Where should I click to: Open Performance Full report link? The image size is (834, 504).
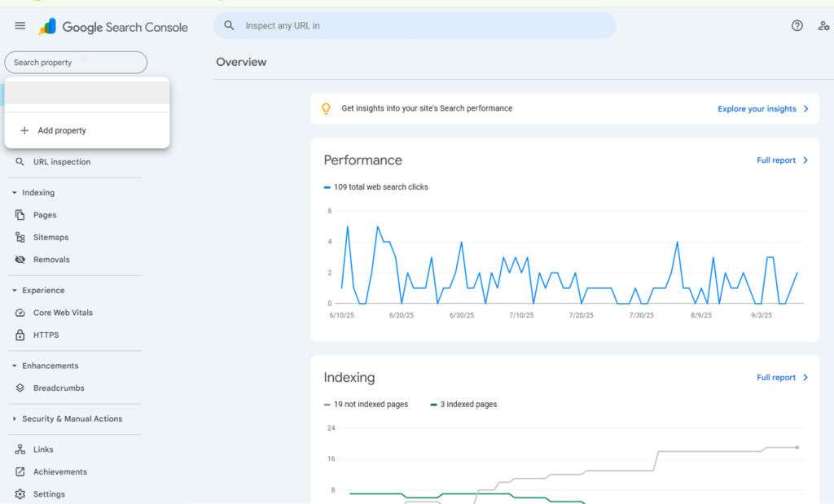pyautogui.click(x=782, y=160)
